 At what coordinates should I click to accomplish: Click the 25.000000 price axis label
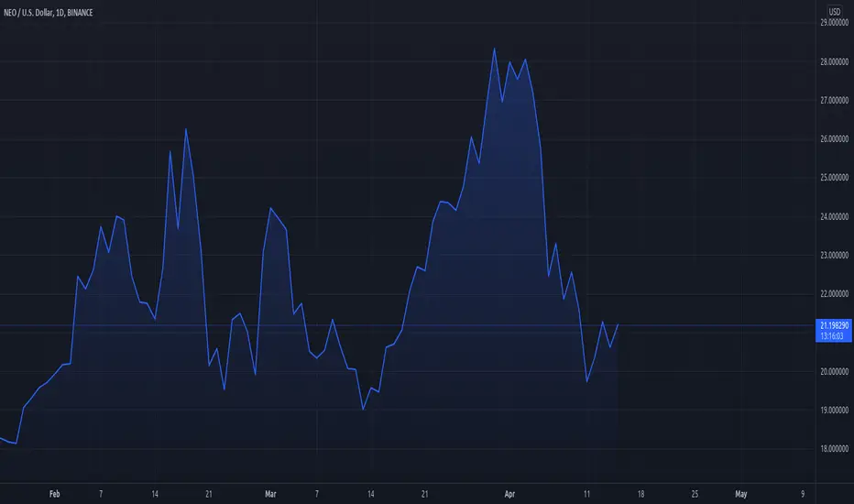pyautogui.click(x=834, y=178)
